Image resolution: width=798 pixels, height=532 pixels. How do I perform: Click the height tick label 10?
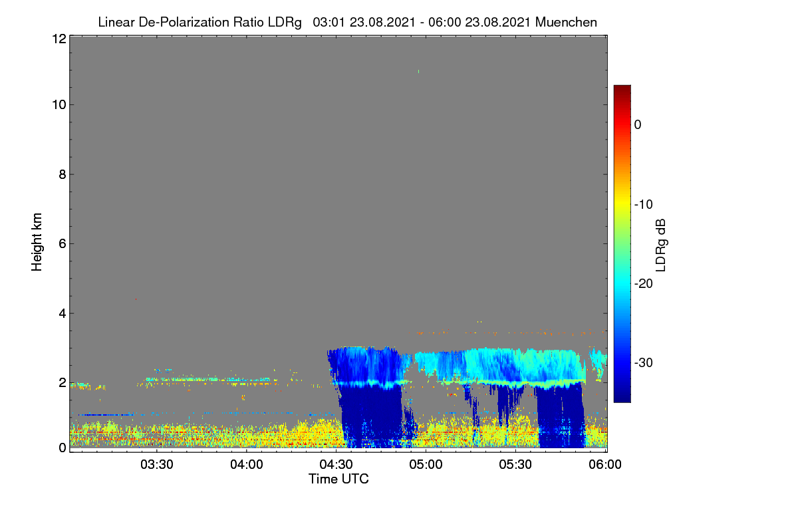click(x=59, y=104)
